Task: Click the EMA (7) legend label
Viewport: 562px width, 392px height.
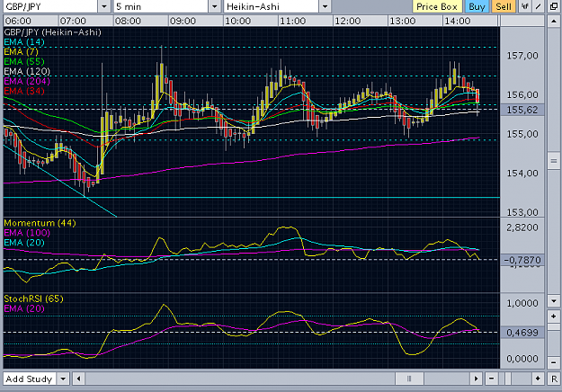Action: 21,51
